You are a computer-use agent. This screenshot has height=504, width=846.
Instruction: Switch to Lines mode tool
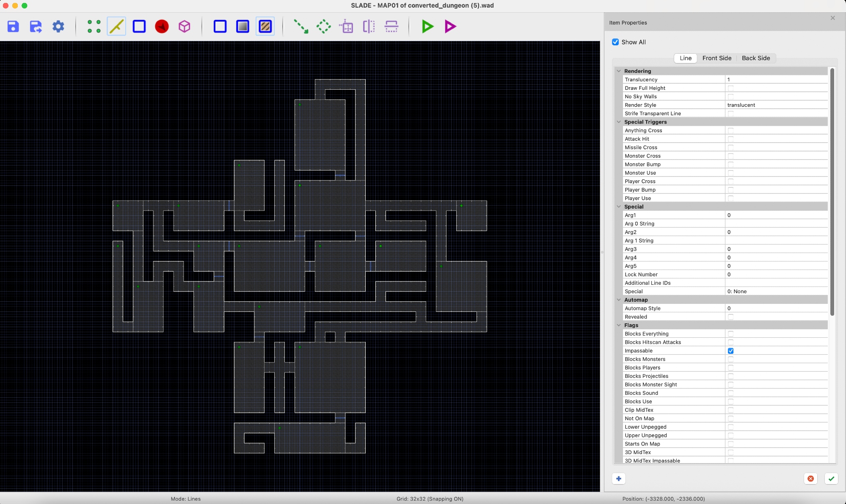click(x=116, y=27)
